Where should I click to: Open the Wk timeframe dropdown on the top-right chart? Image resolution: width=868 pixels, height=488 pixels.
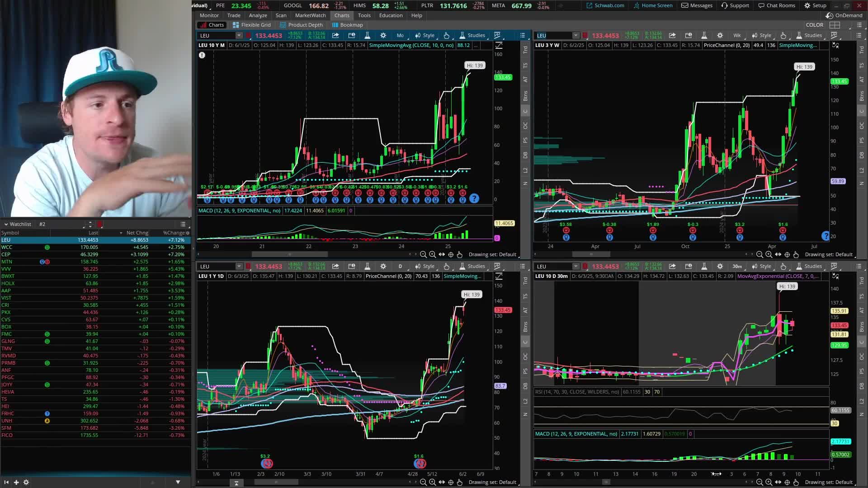[737, 35]
